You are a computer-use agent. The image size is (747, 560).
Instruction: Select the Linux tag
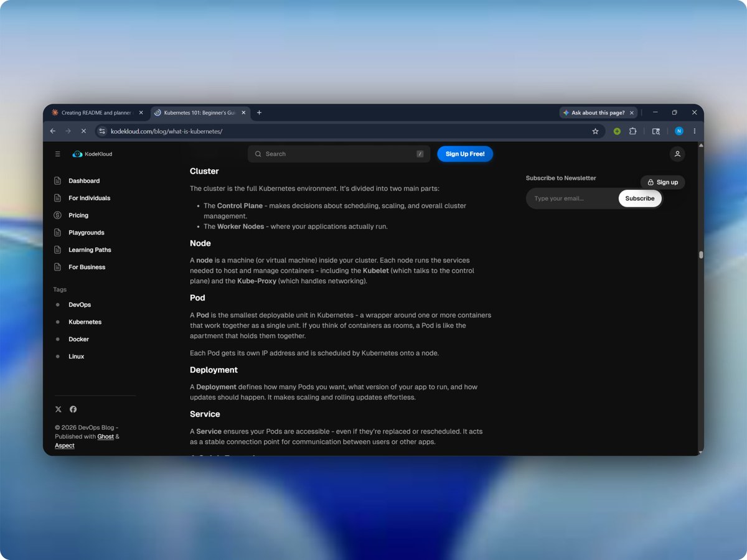[x=77, y=357]
